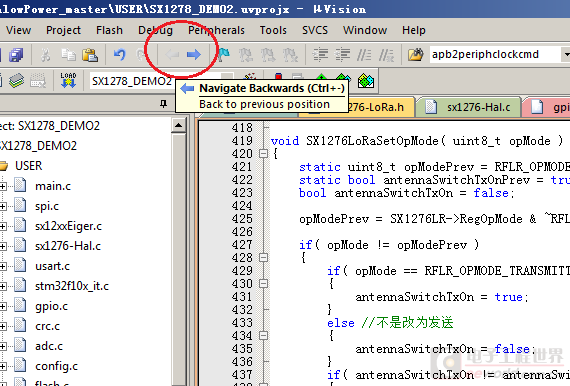
Task: Switch to the sx1276-Hal.c editor tab
Action: pyautogui.click(x=469, y=107)
